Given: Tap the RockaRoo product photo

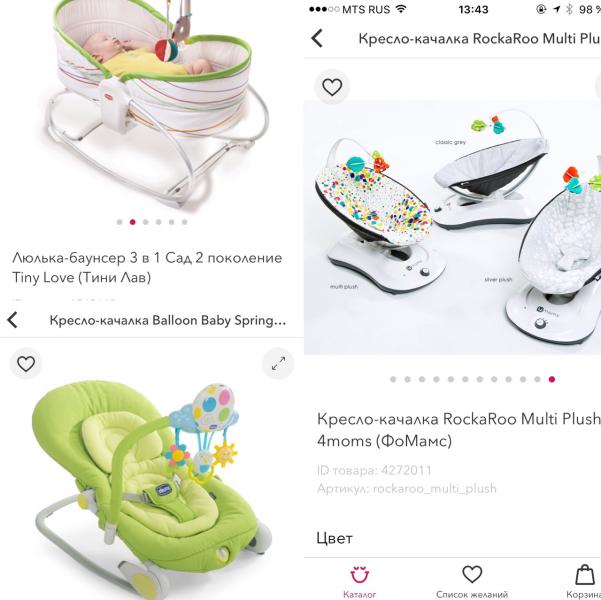Looking at the screenshot, I should (x=452, y=228).
